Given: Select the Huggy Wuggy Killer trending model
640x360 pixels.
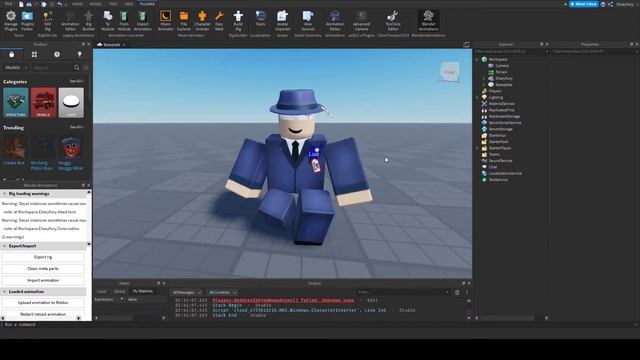Looking at the screenshot, I should (71, 154).
